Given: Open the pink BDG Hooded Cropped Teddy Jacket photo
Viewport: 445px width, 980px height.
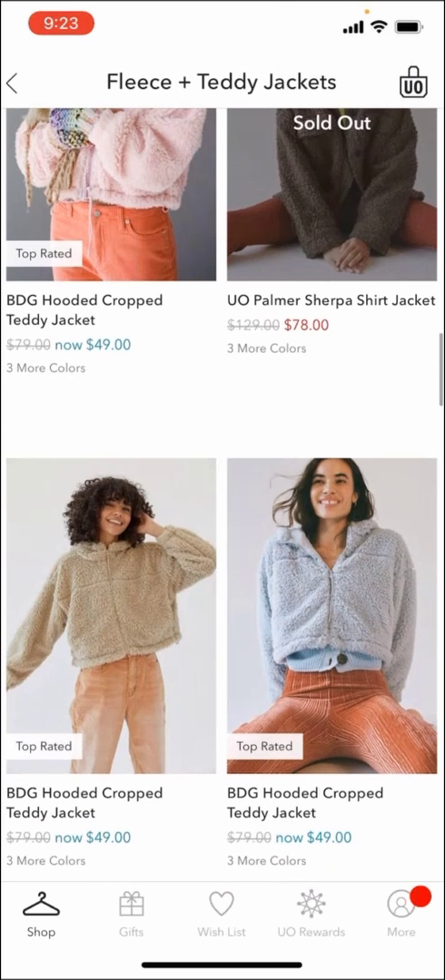Looking at the screenshot, I should click(112, 194).
